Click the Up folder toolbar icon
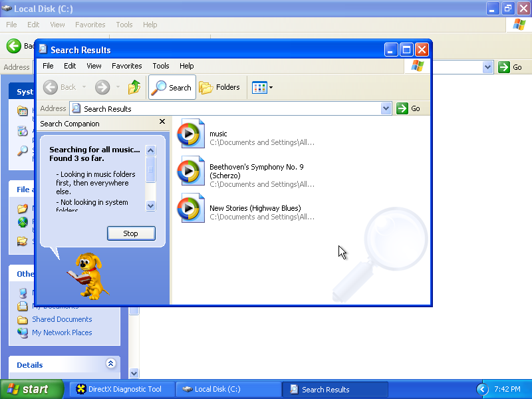The width and height of the screenshot is (532, 399). click(134, 87)
